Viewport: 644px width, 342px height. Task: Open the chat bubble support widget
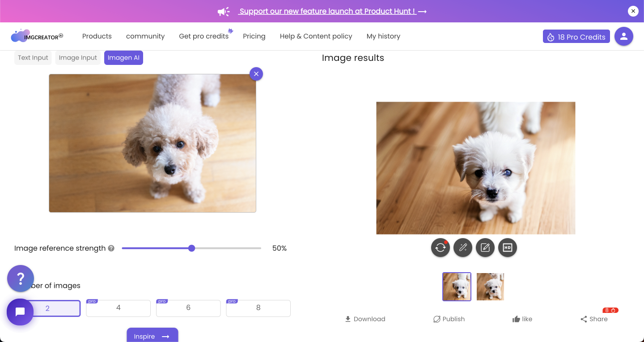(20, 312)
